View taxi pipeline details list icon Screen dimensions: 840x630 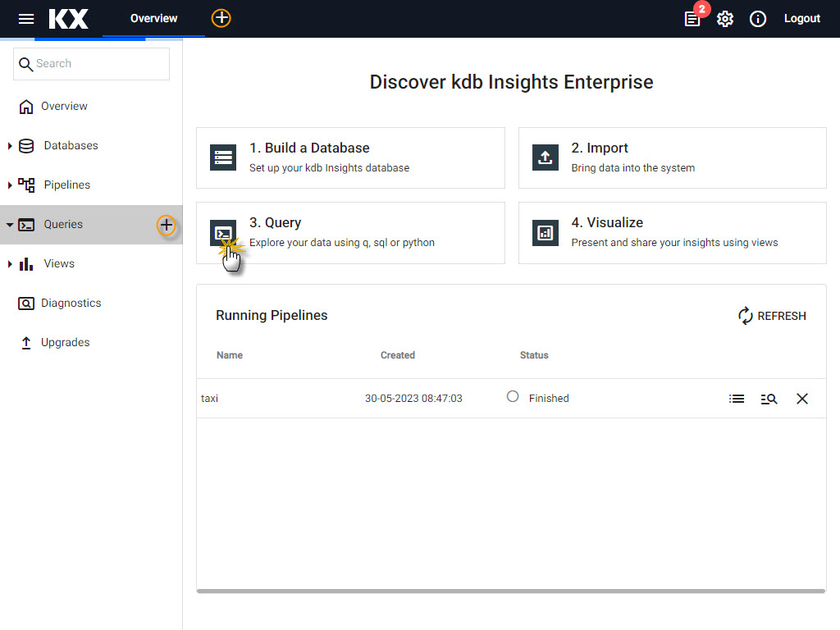coord(737,399)
